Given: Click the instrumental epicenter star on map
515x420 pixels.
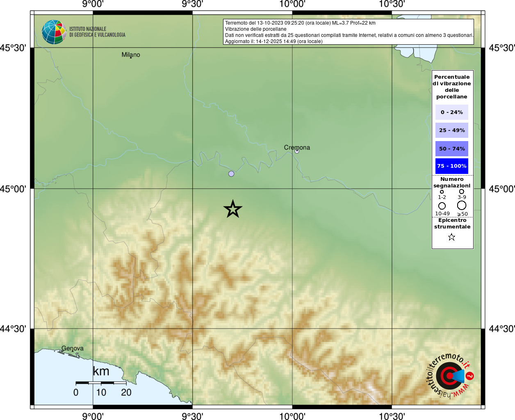Looking at the screenshot, I should (x=233, y=209).
